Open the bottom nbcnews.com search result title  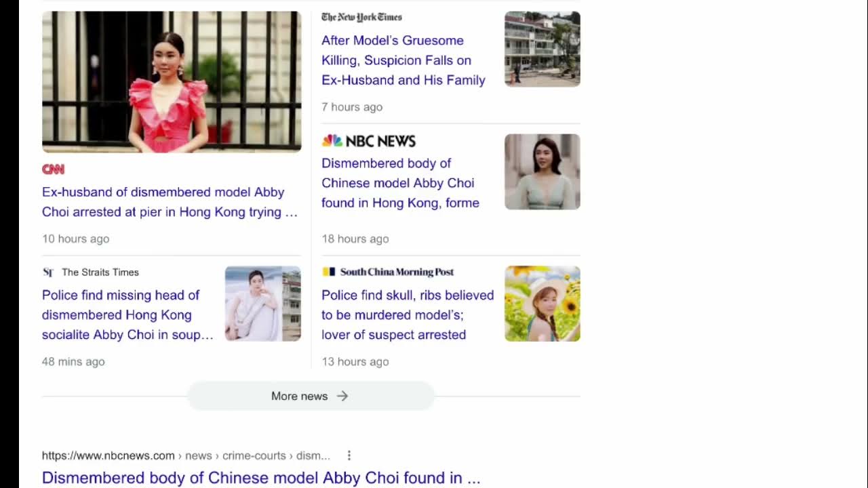(x=261, y=478)
